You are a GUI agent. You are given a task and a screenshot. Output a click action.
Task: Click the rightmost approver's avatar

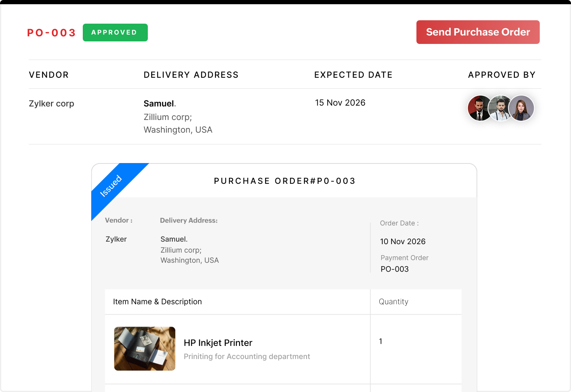pos(521,108)
